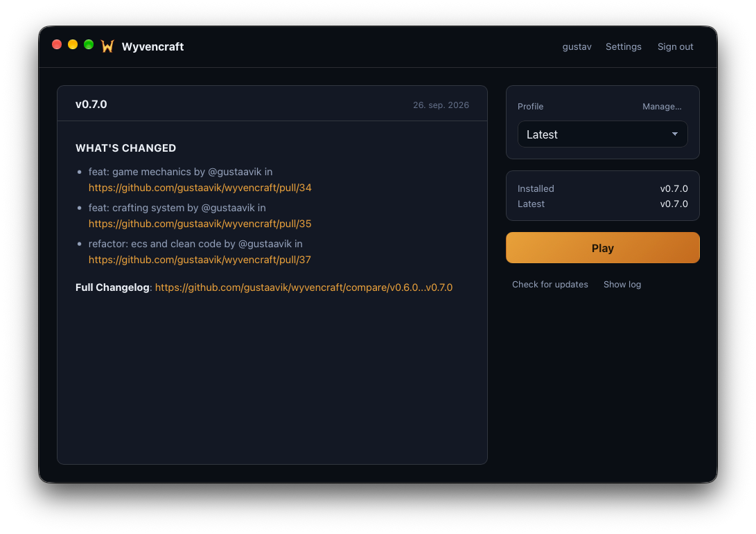Viewport: 756px width, 534px height.
Task: Click 'feat: game mechanics' changelog line
Action: click(x=180, y=172)
